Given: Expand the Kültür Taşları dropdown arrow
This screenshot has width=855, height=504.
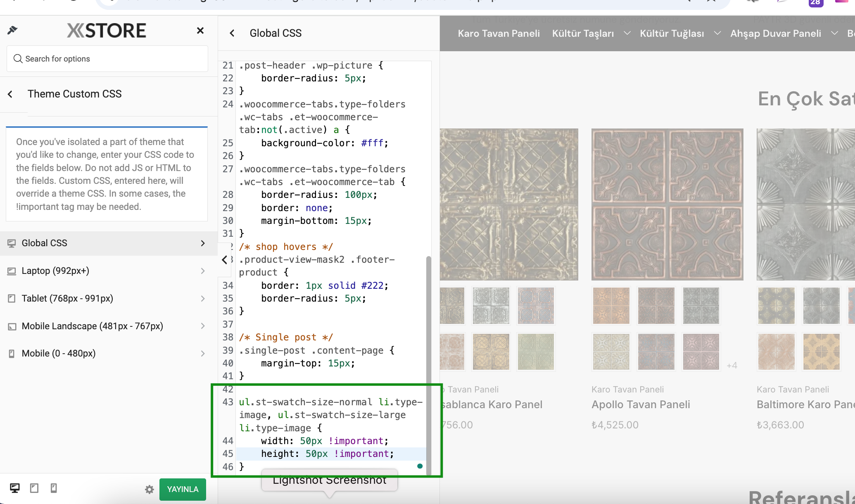Looking at the screenshot, I should pos(627,33).
